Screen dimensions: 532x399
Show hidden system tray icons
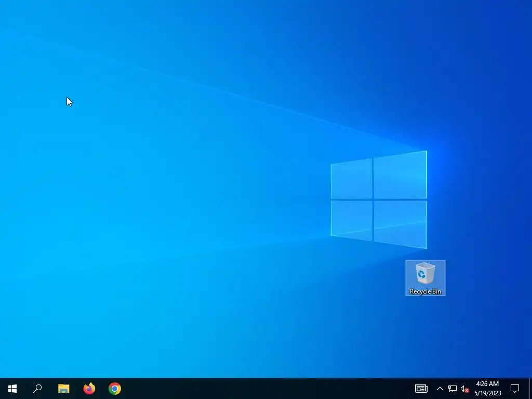click(x=440, y=389)
